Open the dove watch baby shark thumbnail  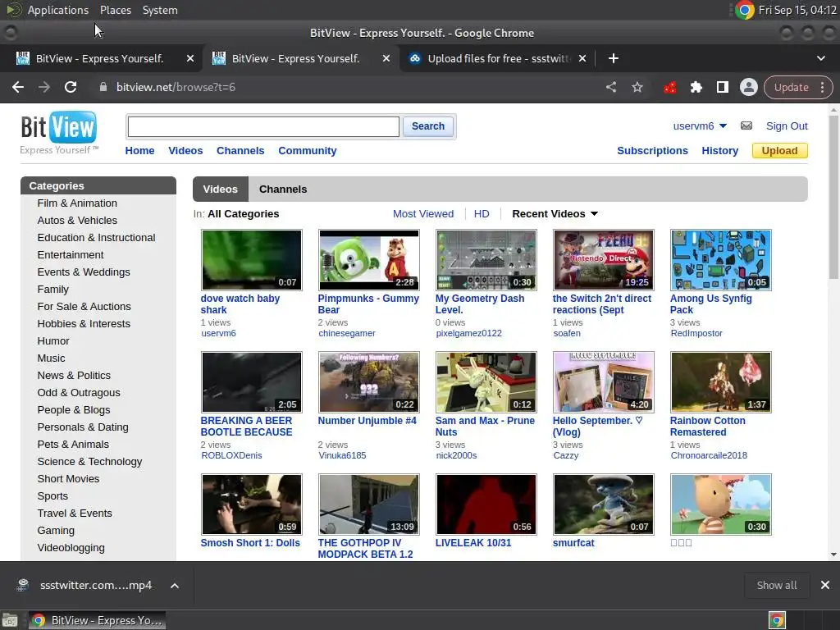coord(251,260)
